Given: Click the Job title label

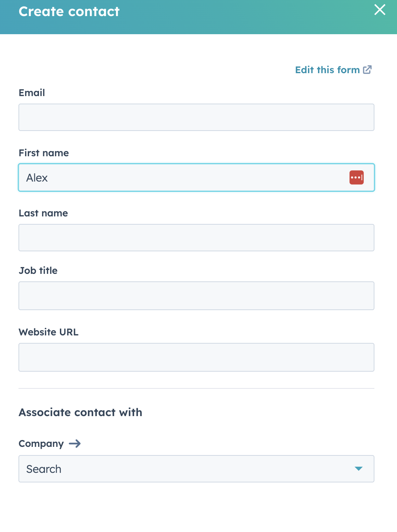Looking at the screenshot, I should tap(38, 270).
